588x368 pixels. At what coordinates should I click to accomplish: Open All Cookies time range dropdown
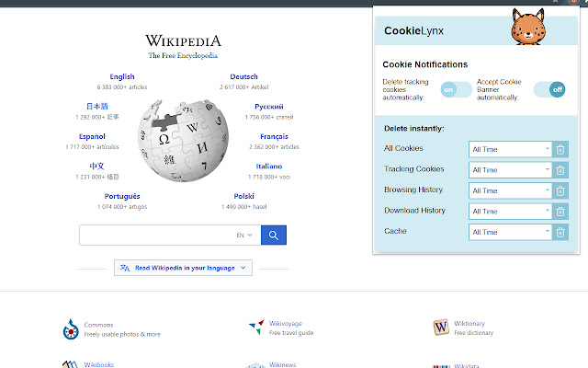coord(510,149)
